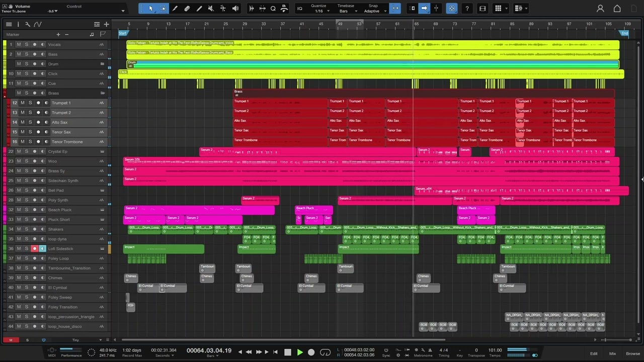Toggle monitor on Alto Sax track
Viewport: 644px width, 362px height.
point(46,122)
